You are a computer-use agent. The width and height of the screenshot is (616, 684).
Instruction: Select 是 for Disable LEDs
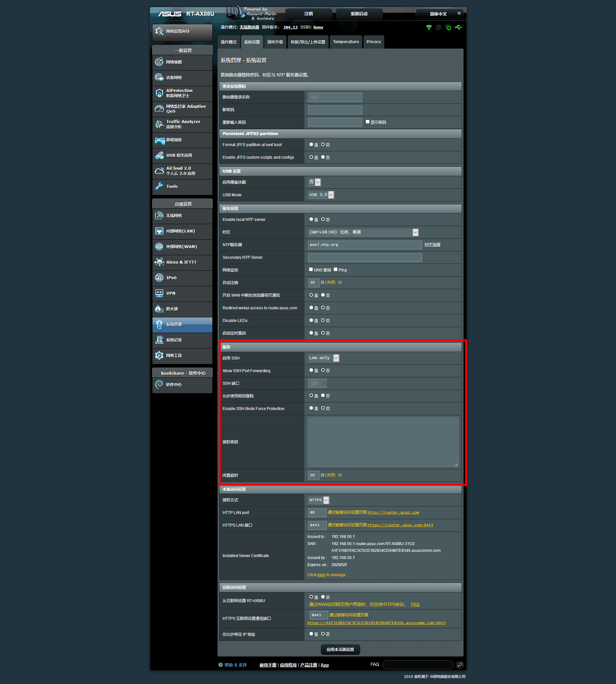click(x=311, y=320)
